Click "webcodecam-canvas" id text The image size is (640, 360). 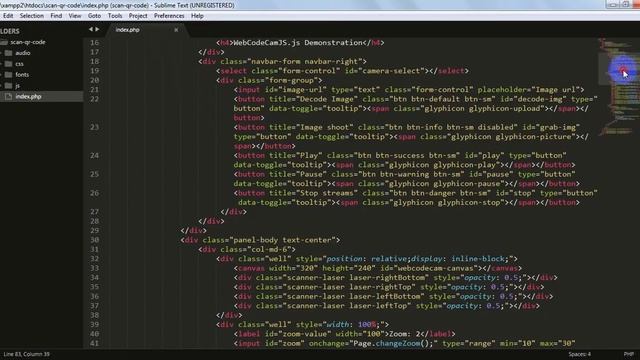click(x=436, y=268)
